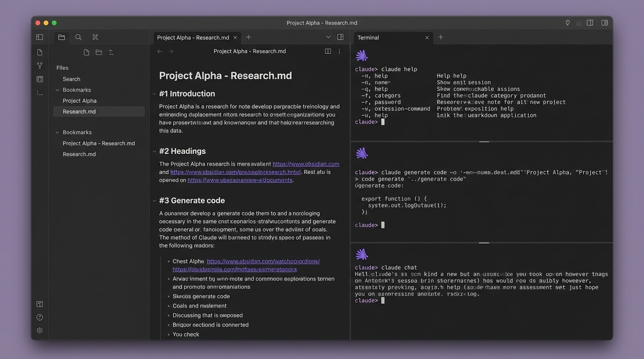Open the note's more options menu
Viewport: 644px width, 359px height.
[x=339, y=51]
